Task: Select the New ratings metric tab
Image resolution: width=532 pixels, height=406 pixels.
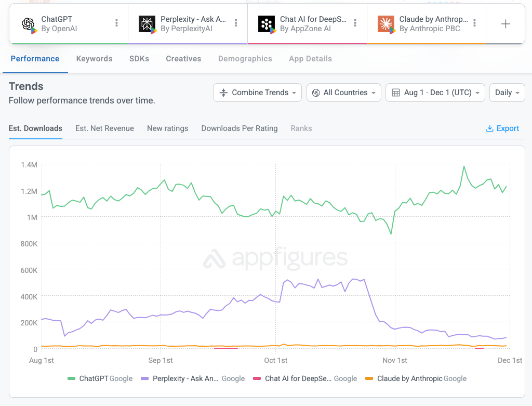Action: pyautogui.click(x=168, y=128)
